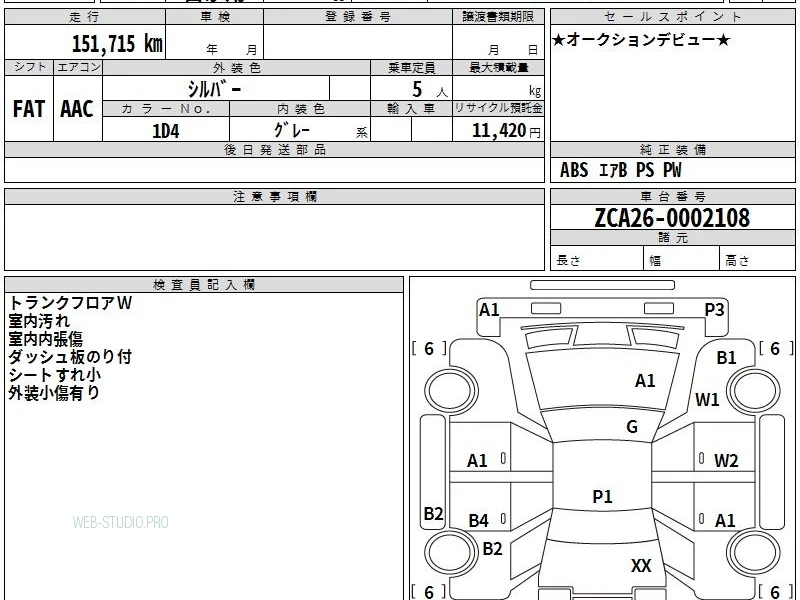Click the 高さ height field
The image size is (800, 600).
point(758,259)
